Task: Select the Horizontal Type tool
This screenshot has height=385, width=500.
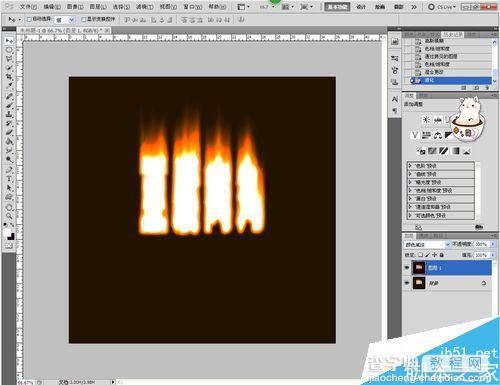Action: click(9, 179)
